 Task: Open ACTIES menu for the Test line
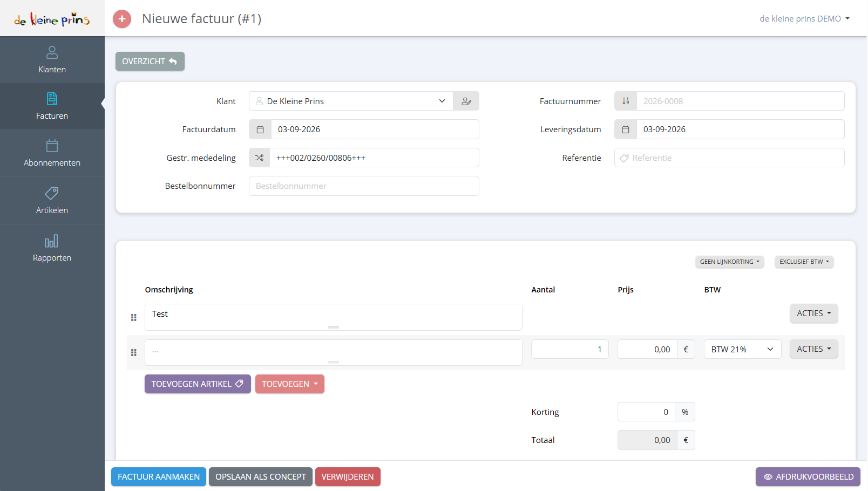(x=813, y=313)
